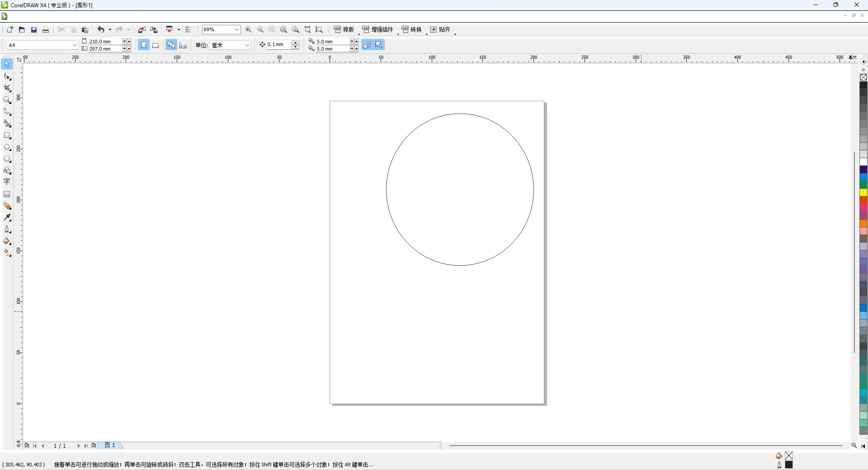Viewport: 868px width, 470px height.
Task: Toggle portrait page orientation
Action: point(144,45)
